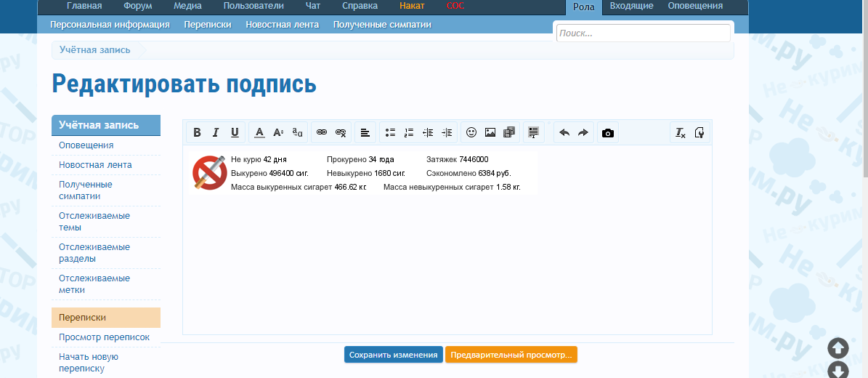Click the camera icon in toolbar
The width and height of the screenshot is (868, 378).
tap(608, 132)
